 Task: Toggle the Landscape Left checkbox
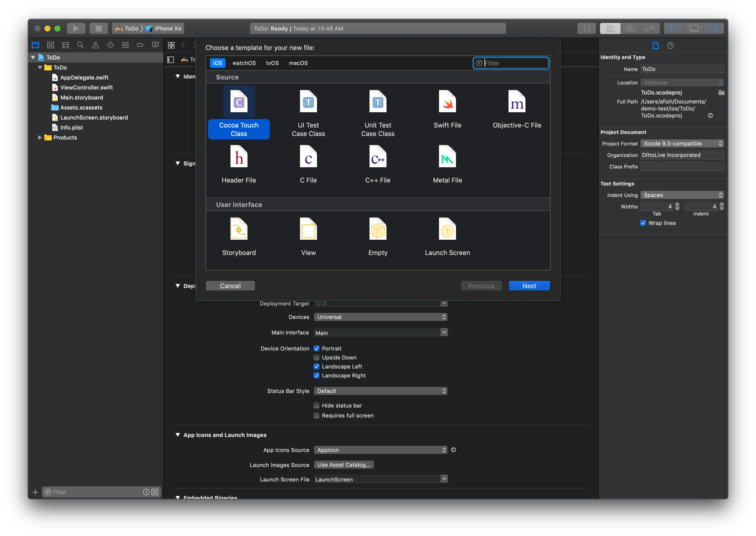click(316, 366)
